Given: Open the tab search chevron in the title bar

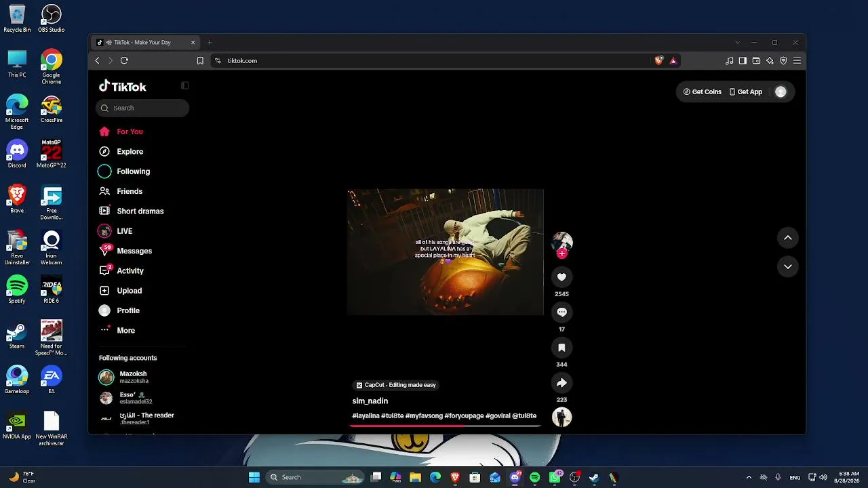Looking at the screenshot, I should [x=738, y=43].
